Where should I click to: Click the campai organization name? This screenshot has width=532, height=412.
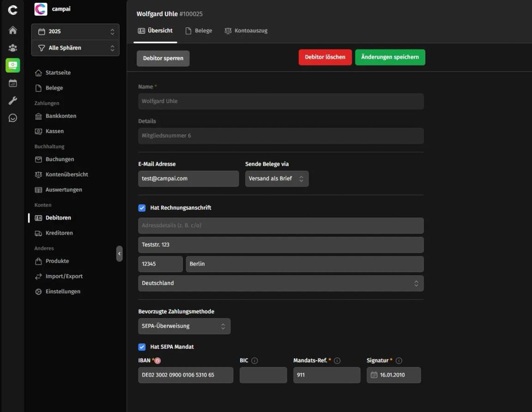(x=61, y=9)
